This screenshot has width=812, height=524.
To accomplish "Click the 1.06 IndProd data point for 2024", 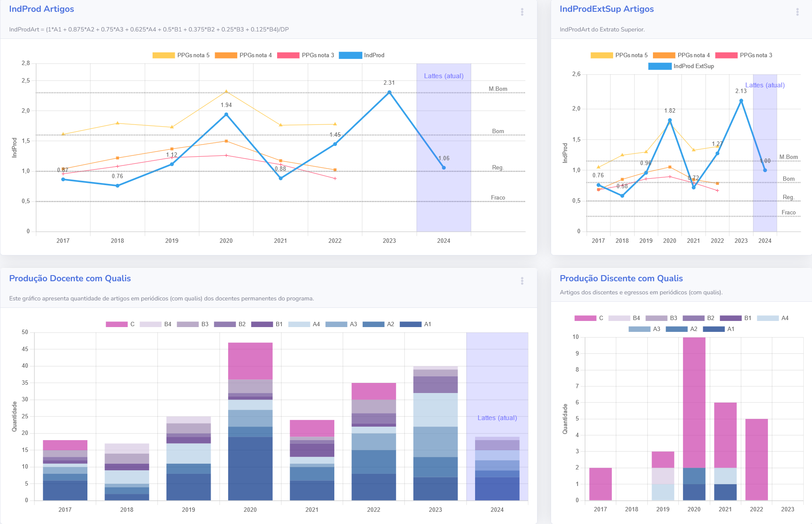I will pos(444,168).
